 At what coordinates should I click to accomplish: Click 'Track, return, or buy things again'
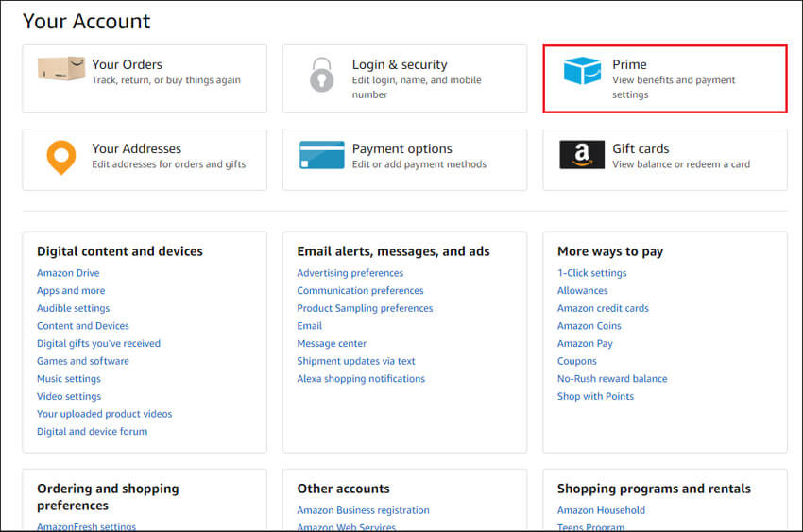[x=166, y=80]
